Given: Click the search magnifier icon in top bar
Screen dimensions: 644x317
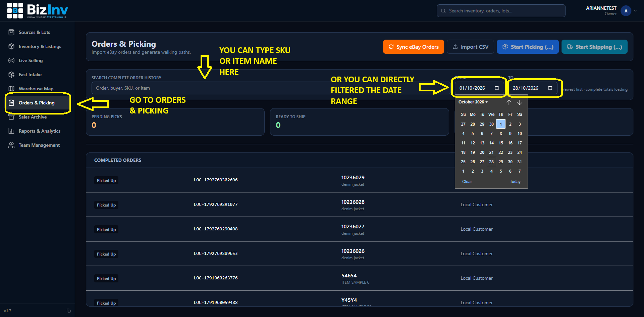Looking at the screenshot, I should click(x=443, y=11).
